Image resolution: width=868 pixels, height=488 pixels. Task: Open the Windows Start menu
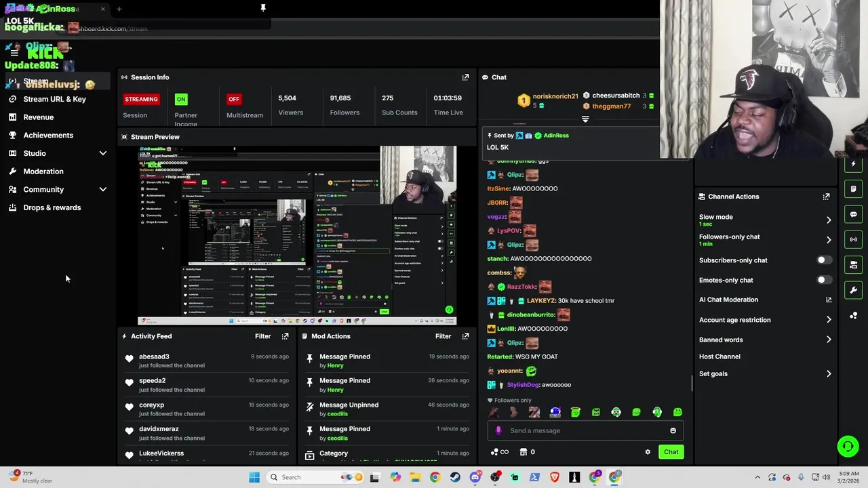coord(254,477)
